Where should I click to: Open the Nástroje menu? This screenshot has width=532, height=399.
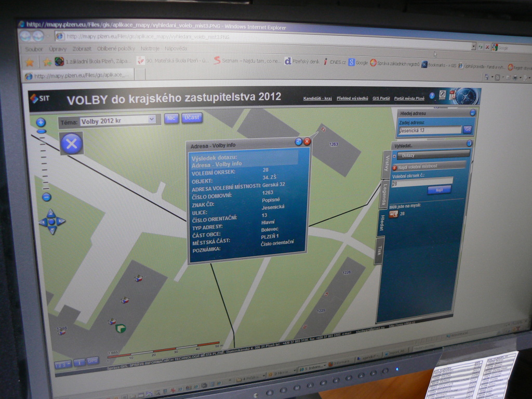click(150, 48)
